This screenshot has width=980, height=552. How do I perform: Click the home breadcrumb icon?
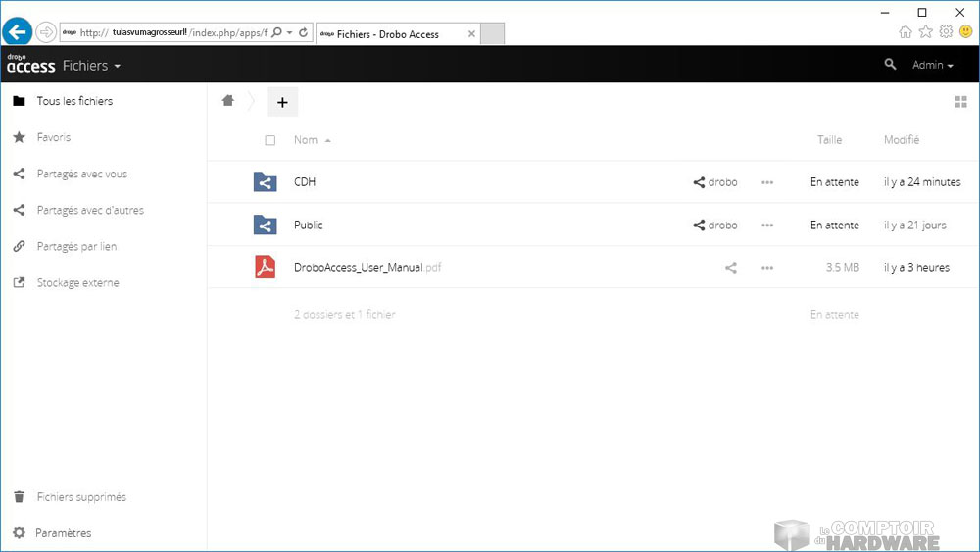tap(228, 101)
